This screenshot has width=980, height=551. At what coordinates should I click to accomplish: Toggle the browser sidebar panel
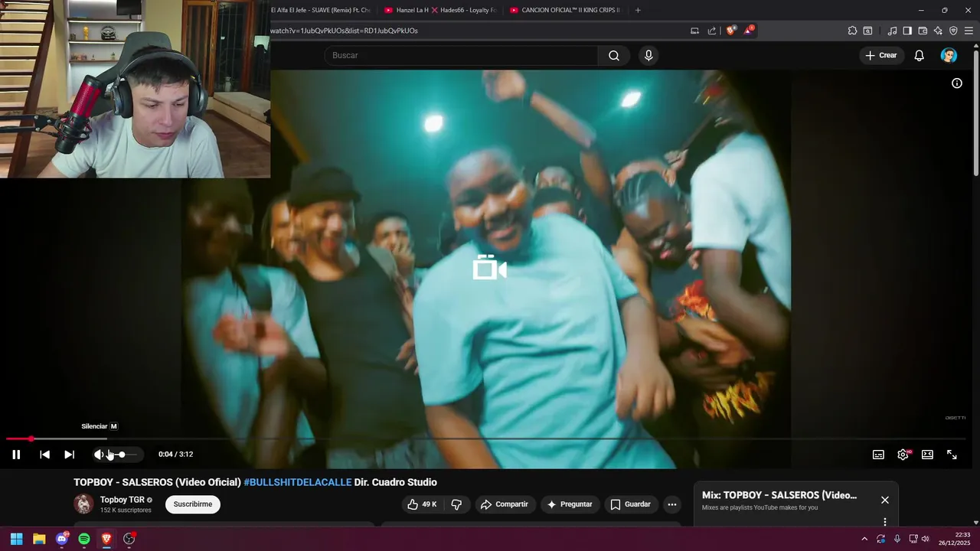click(907, 31)
